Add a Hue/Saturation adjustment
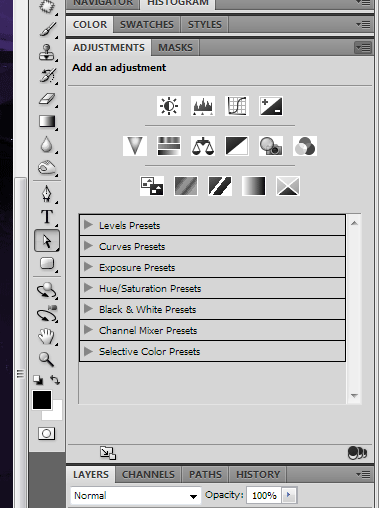The height and width of the screenshot is (508, 379). [x=169, y=146]
